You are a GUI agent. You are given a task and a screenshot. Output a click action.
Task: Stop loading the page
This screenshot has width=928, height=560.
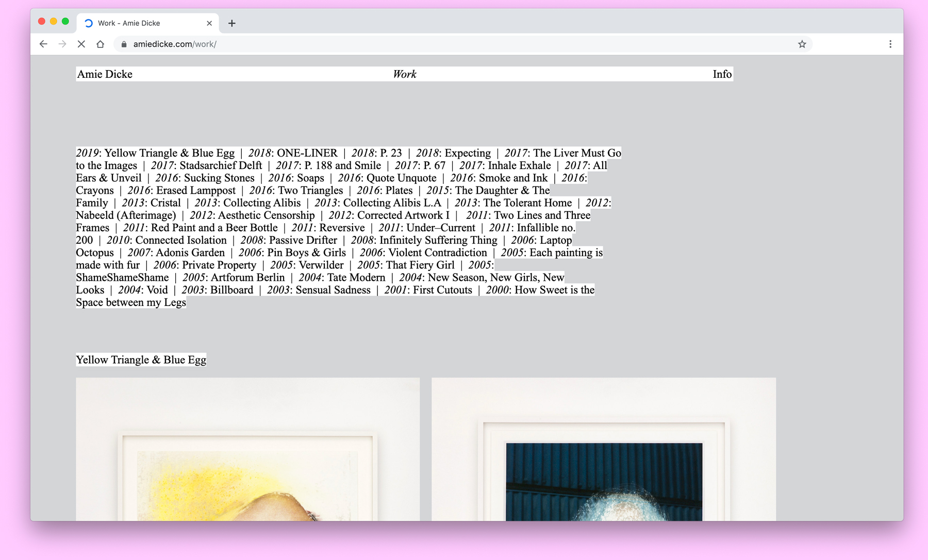pos(81,44)
